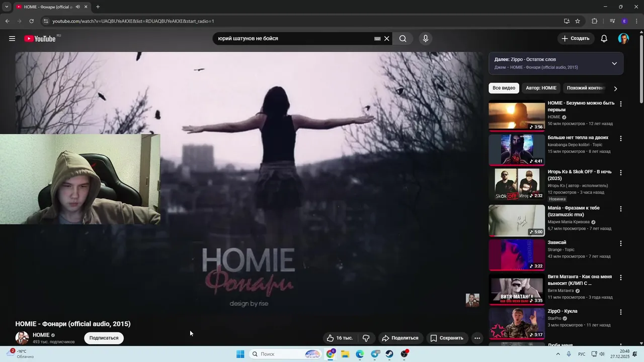
Task: Open Безумно можно быть первым thumbnail
Action: (x=517, y=116)
